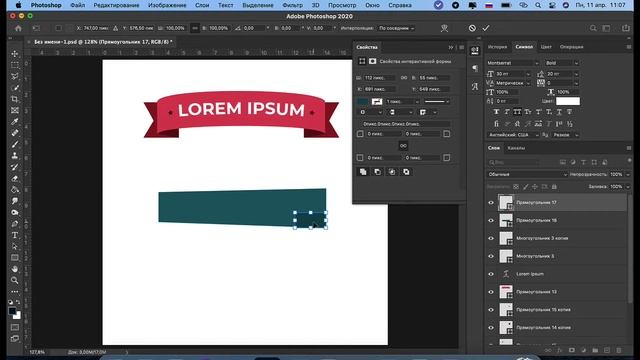Switch to the Операции tab
640x360 pixels.
point(571,47)
